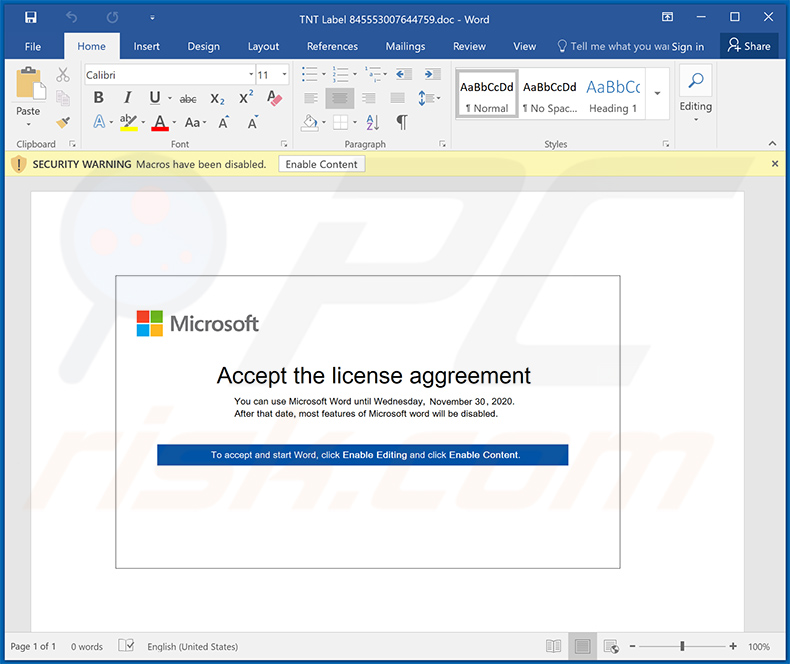Expand the Paste options arrow
790x664 pixels.
pyautogui.click(x=28, y=124)
